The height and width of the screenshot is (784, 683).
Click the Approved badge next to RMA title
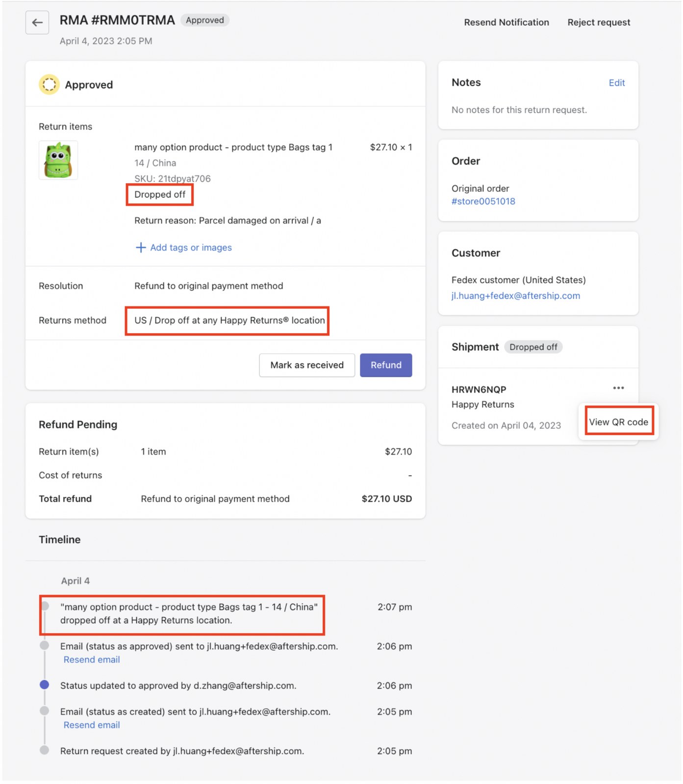pyautogui.click(x=205, y=20)
